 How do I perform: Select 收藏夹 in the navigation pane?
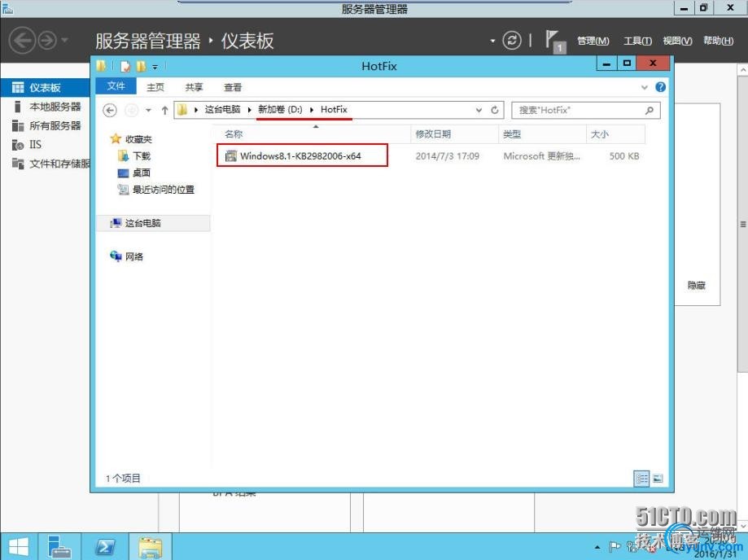coord(131,139)
